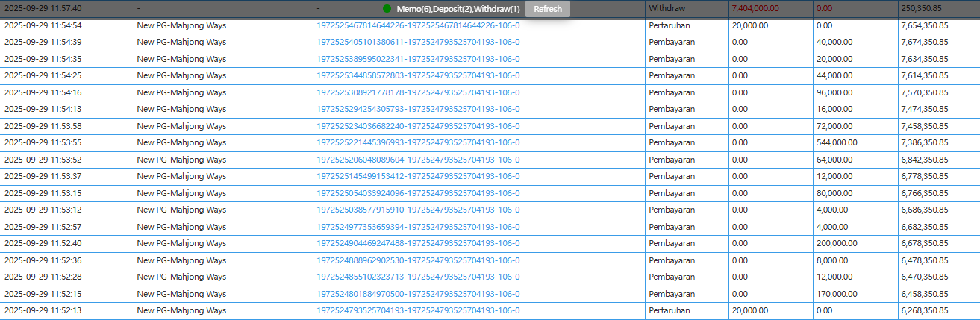Open the transaction link from 11:54:13
This screenshot has width=980, height=320.
tap(418, 109)
